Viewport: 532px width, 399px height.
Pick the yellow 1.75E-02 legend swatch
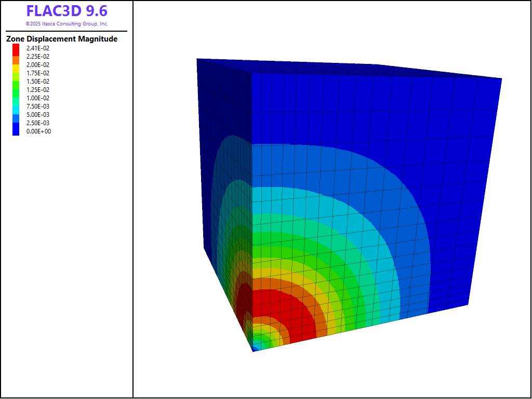coord(16,73)
